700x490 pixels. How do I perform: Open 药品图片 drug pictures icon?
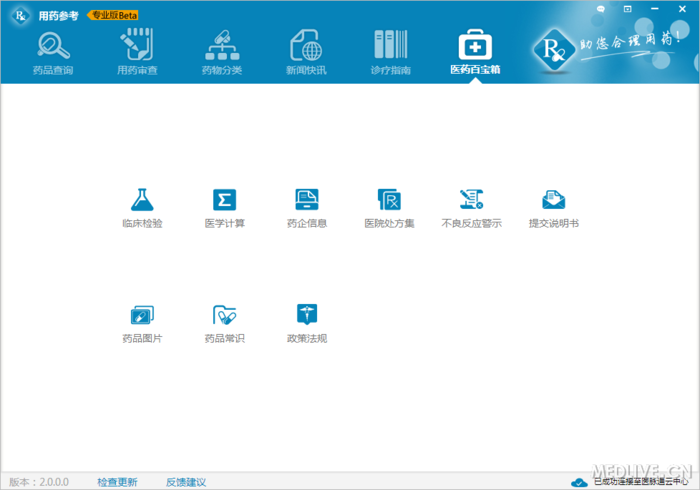[x=142, y=315]
